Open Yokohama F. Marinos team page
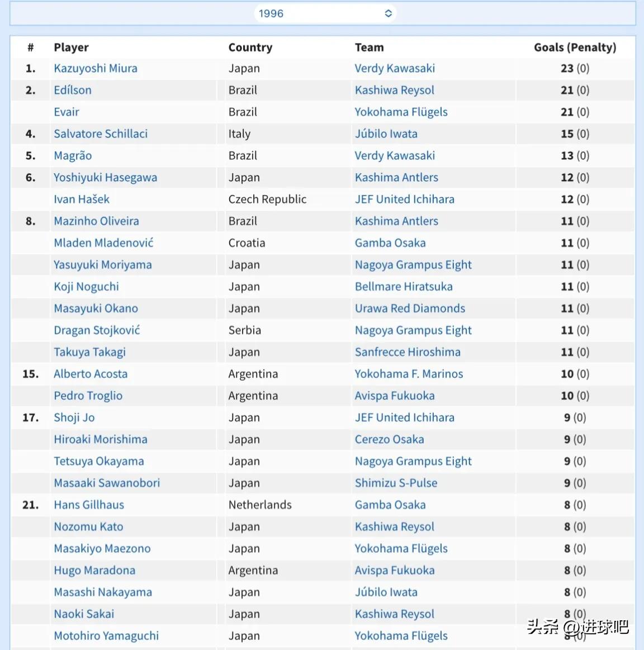 click(x=409, y=374)
